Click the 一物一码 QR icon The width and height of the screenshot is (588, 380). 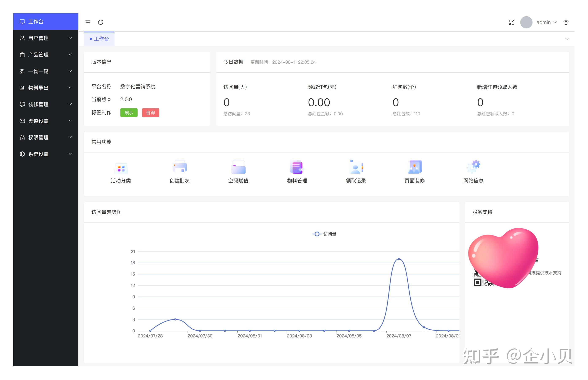tap(22, 71)
